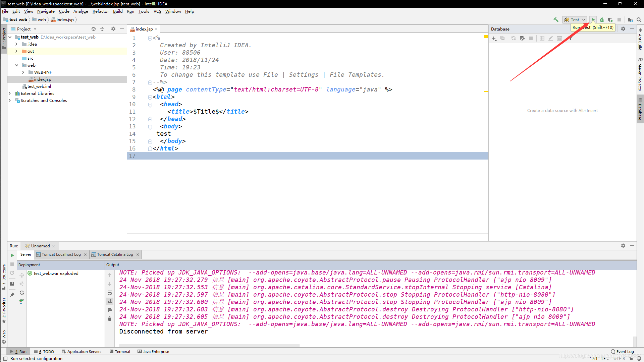Viewport: 644px width, 362px height.
Task: Toggle tool window bars at status bar corner
Action: (5, 359)
